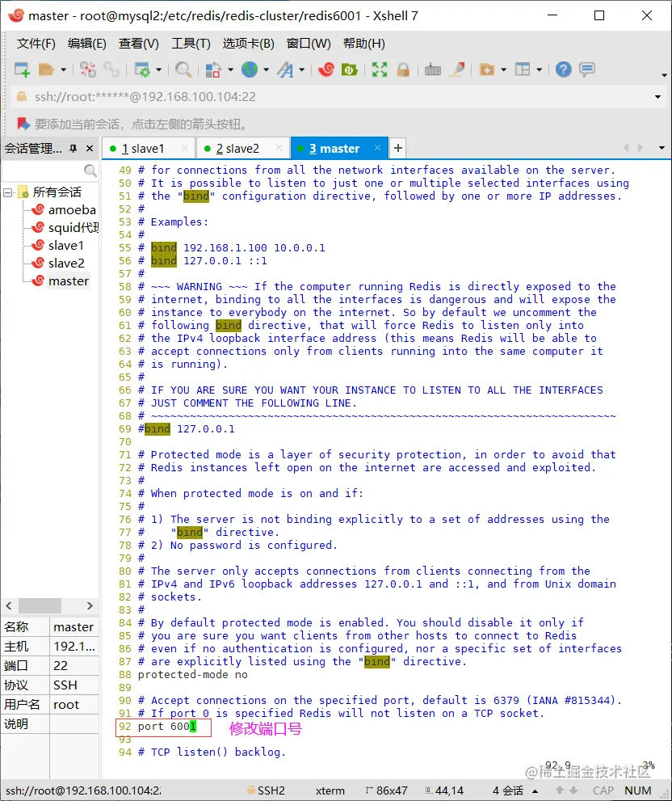Viewport: 672px width, 801px height.
Task: Open the 选项卡(B) menu
Action: tap(248, 44)
